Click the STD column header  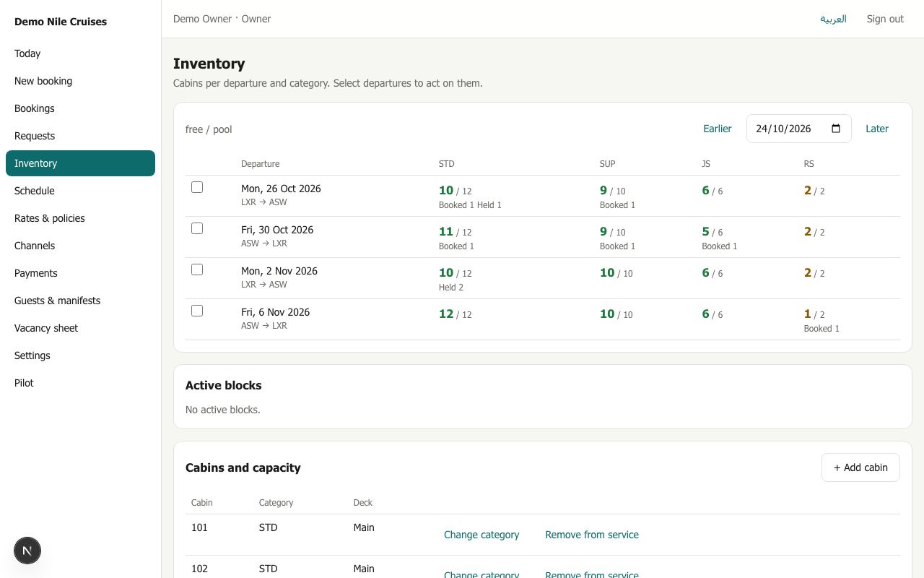click(447, 164)
